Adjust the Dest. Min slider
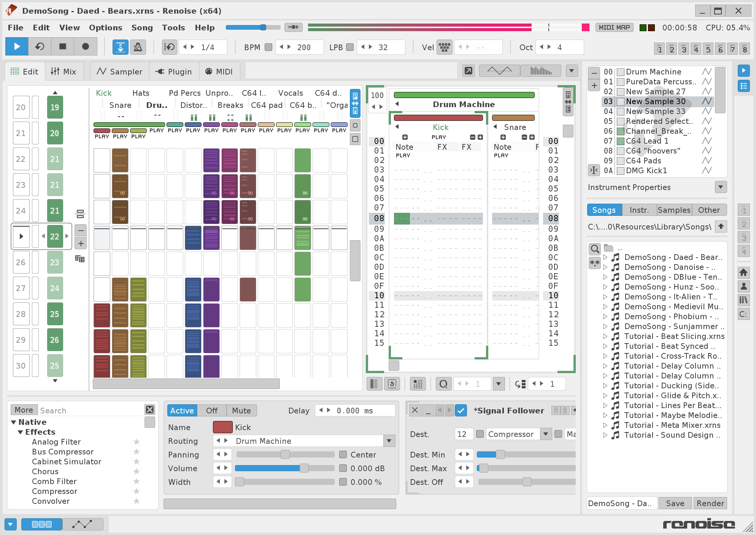The height and width of the screenshot is (535, 756). (526, 454)
